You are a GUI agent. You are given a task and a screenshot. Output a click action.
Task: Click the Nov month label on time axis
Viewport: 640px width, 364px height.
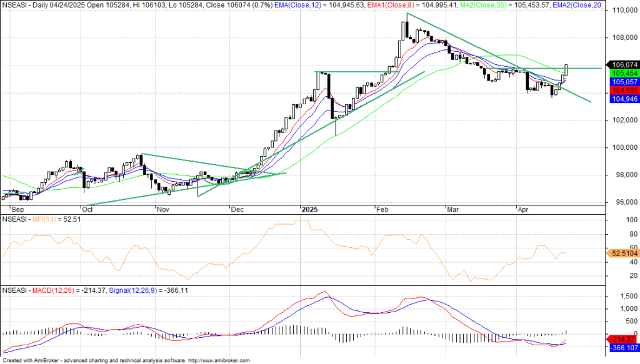[x=163, y=210]
